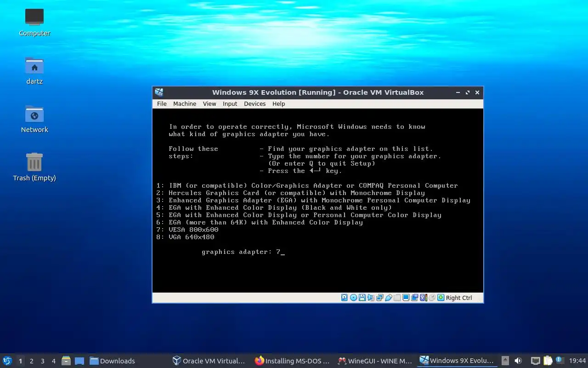Open the Input menu
Screen dimensions: 588x368
tap(230, 104)
